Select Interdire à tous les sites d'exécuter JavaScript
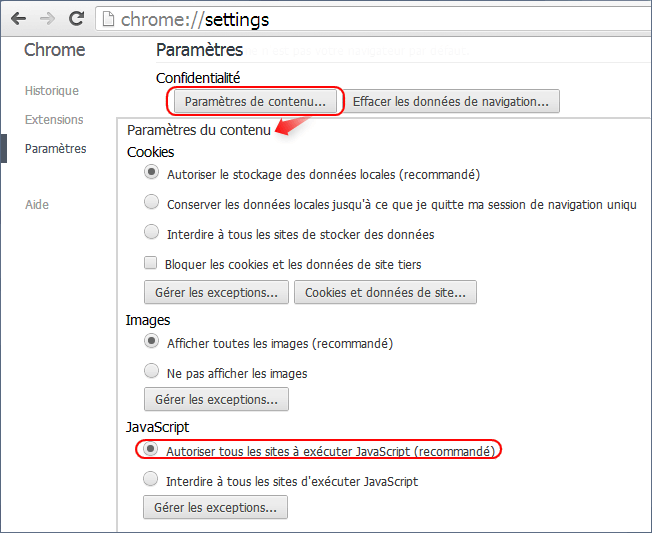652x533 pixels. (x=150, y=479)
